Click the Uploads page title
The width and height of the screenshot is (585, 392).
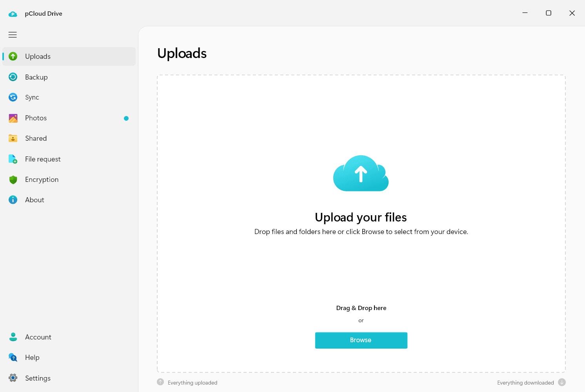[x=182, y=53]
